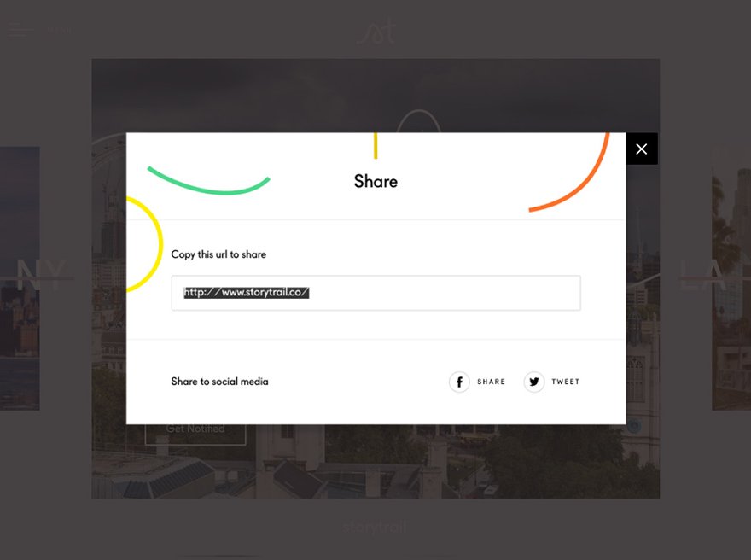Click the 'Copy this url to share' label
Screen dimensions: 751x560
pyautogui.click(x=218, y=254)
